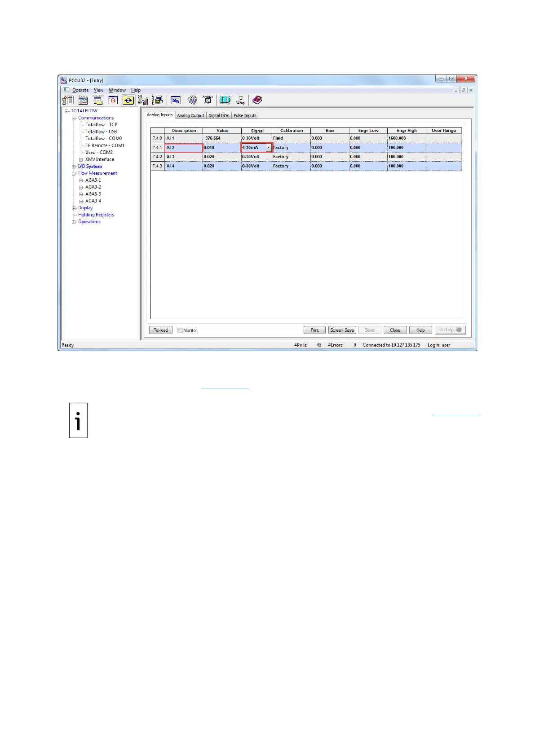This screenshot has height=756, width=535.
Task: Click the Collect data toolbar icon
Action: coord(98,100)
